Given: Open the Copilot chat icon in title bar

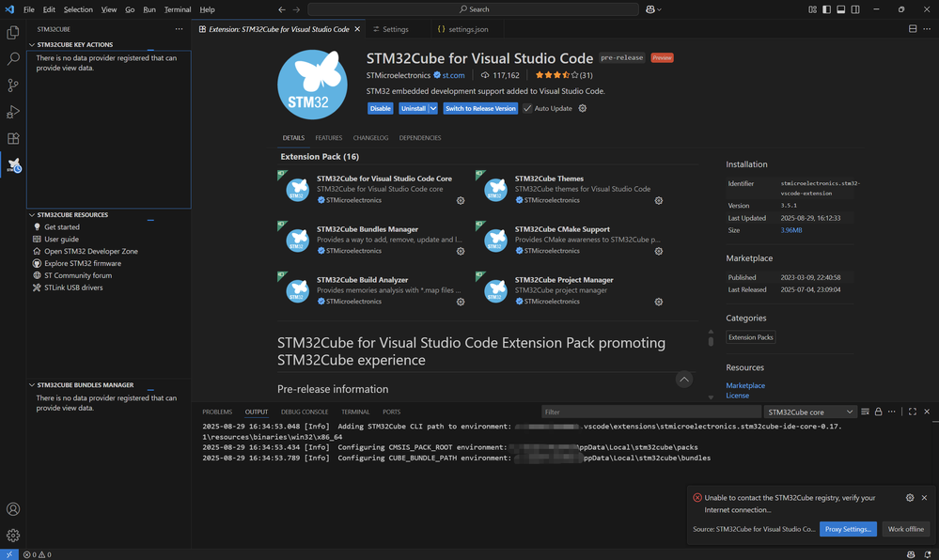Looking at the screenshot, I should point(650,9).
